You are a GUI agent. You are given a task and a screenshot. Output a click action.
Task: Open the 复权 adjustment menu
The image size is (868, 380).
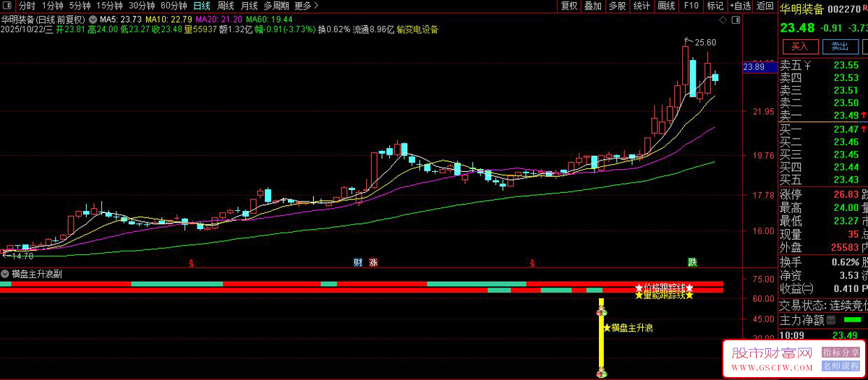(569, 6)
